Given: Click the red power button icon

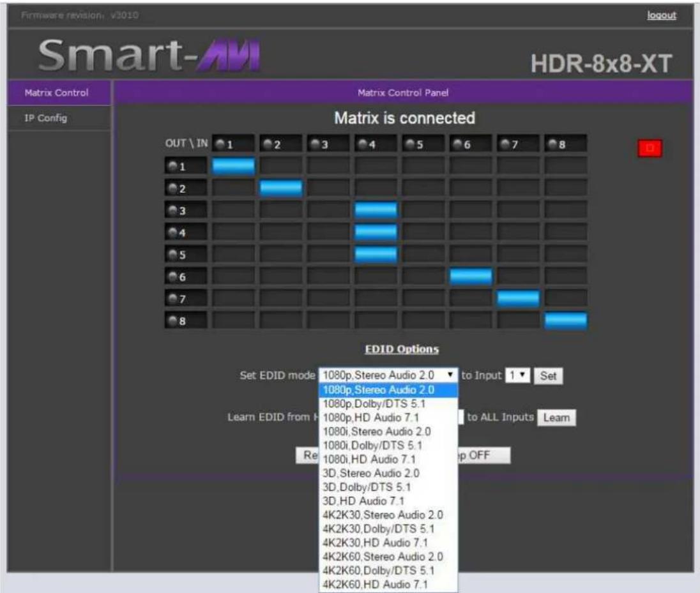Looking at the screenshot, I should (650, 148).
